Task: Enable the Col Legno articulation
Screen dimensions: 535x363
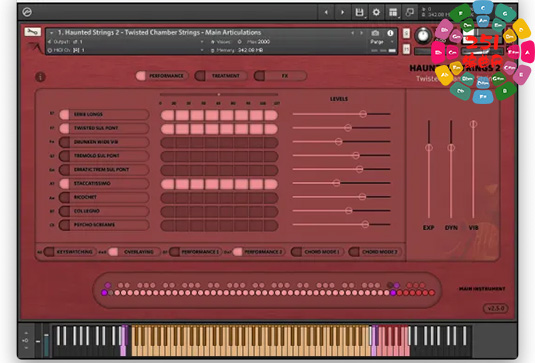Action: (104, 211)
